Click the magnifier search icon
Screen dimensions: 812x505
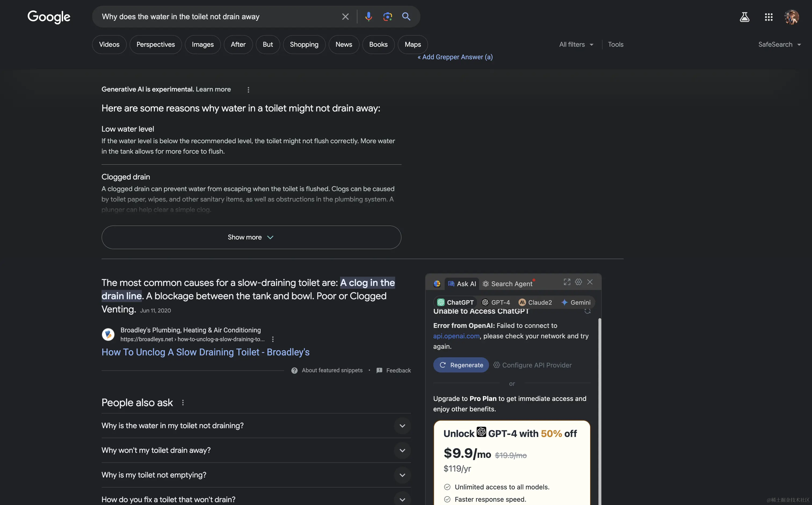click(x=406, y=16)
